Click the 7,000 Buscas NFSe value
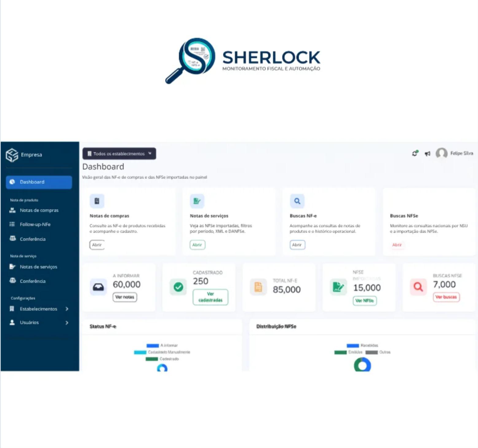 445,285
